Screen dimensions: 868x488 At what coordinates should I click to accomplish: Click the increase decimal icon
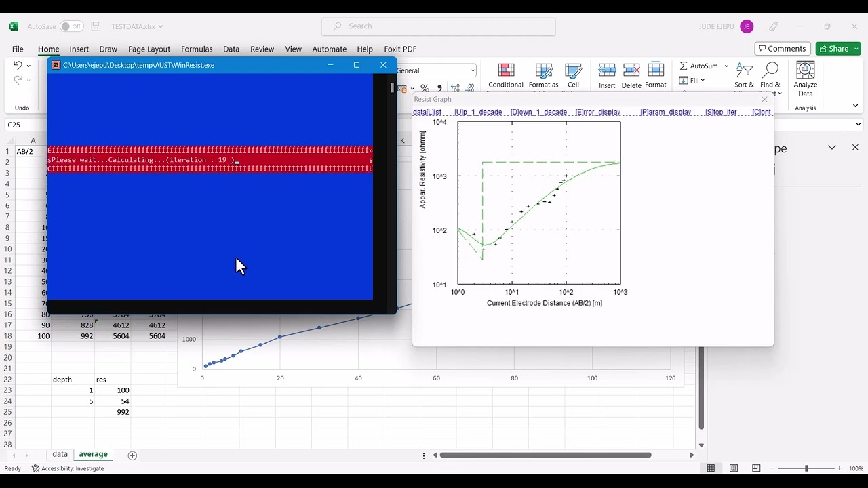pos(455,88)
